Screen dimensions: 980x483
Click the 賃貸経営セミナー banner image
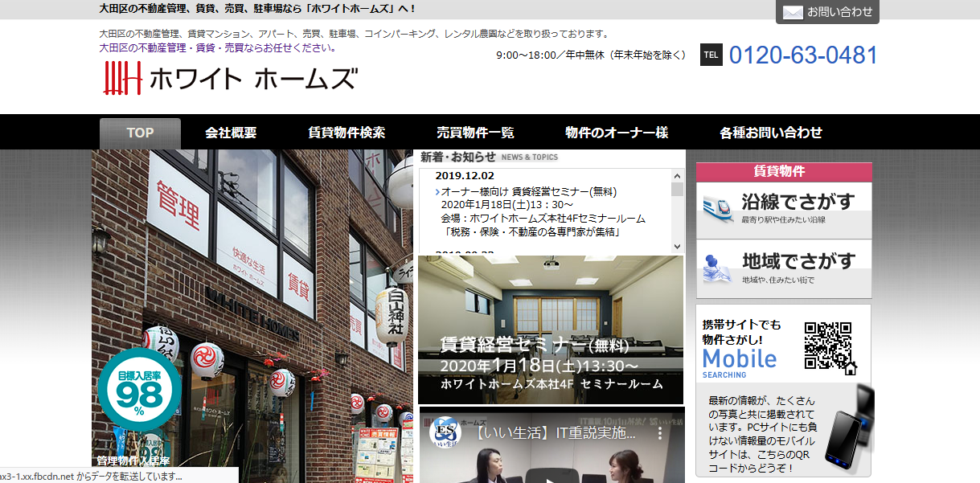(551, 330)
